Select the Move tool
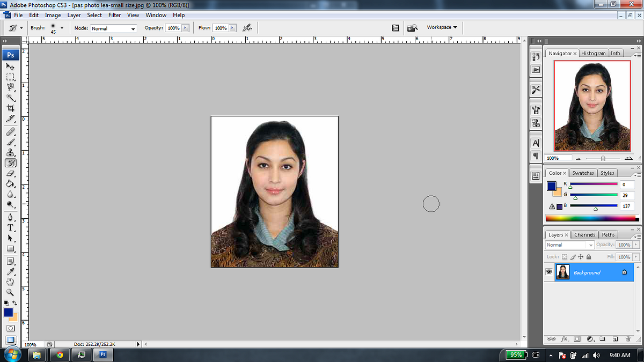 coord(10,66)
